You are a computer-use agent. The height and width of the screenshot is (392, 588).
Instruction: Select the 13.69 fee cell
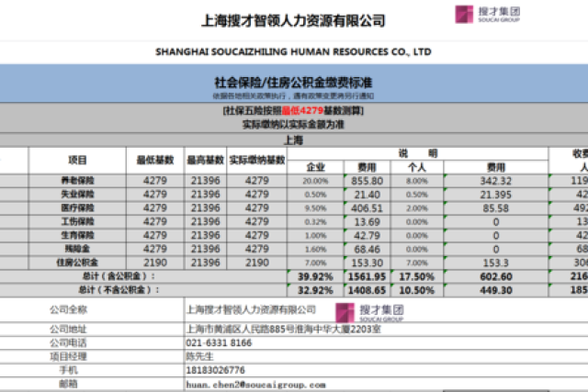[x=367, y=222]
